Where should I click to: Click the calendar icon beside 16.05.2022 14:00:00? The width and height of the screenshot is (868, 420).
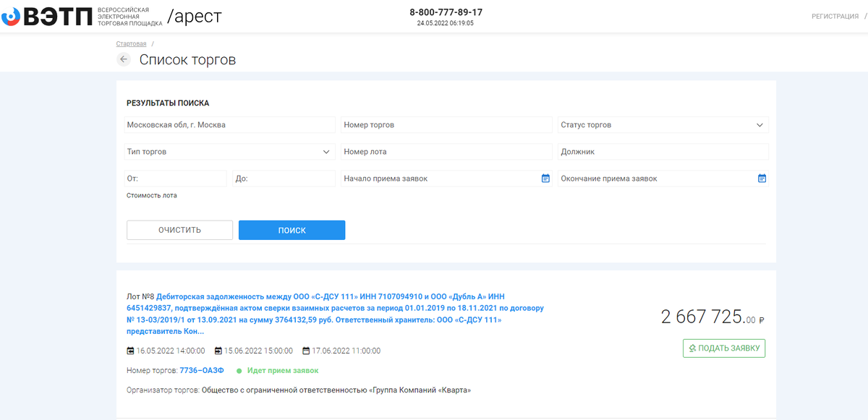(130, 351)
